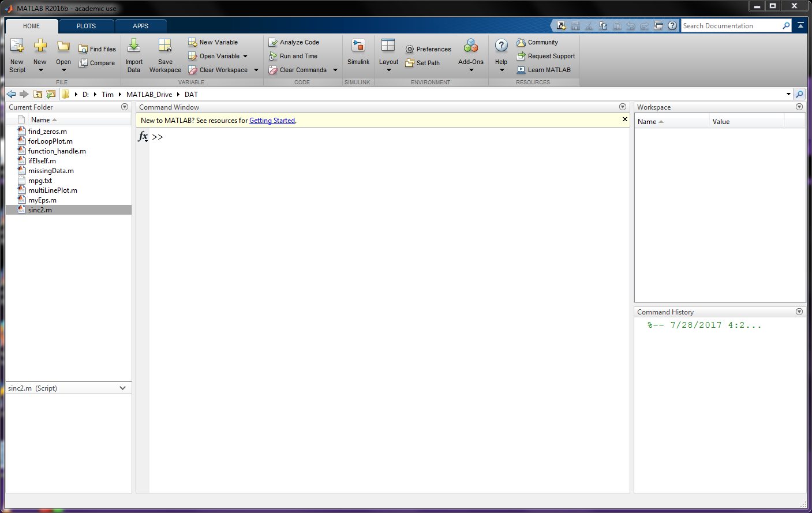The width and height of the screenshot is (812, 513).
Task: Click the command prompt input area
Action: (390, 137)
